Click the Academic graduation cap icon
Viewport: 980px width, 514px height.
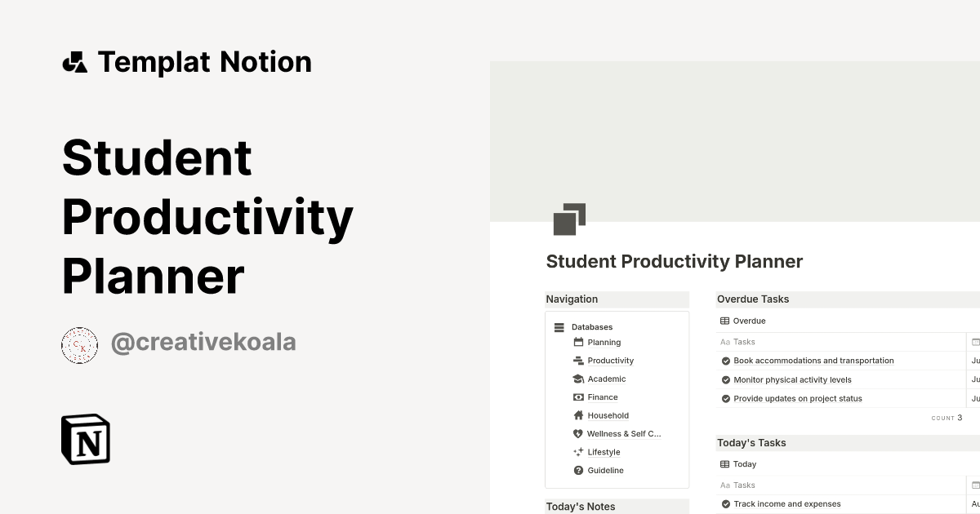(x=578, y=379)
